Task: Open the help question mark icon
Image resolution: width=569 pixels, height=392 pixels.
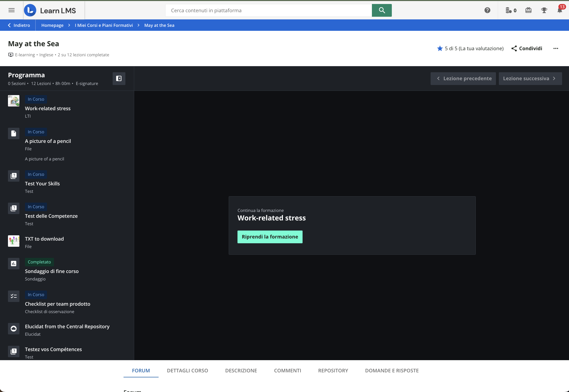Action: pos(487,10)
